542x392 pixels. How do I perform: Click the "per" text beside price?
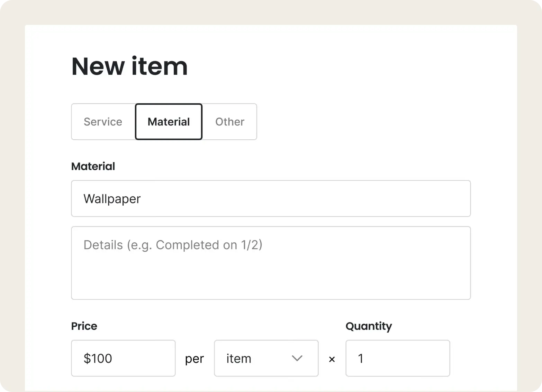[195, 359]
